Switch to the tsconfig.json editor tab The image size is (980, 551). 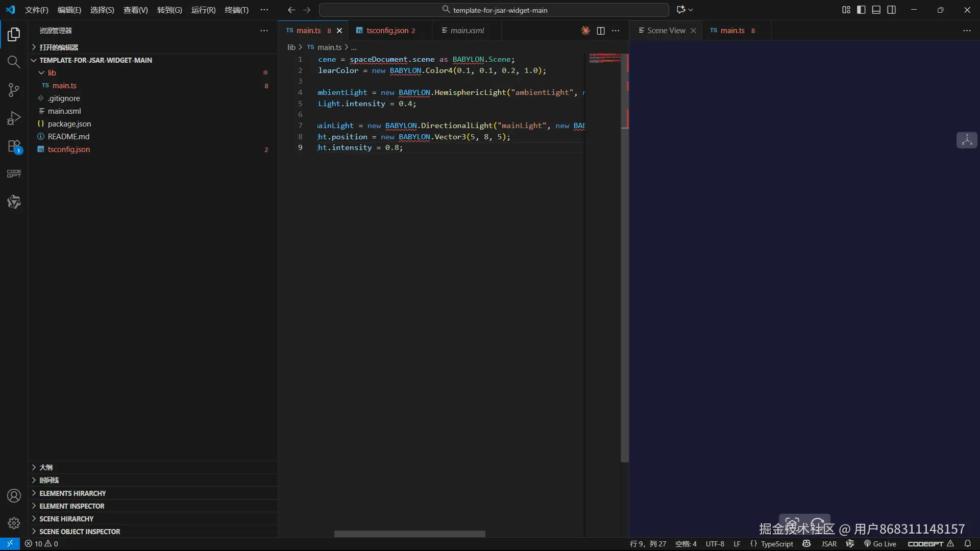pyautogui.click(x=387, y=31)
